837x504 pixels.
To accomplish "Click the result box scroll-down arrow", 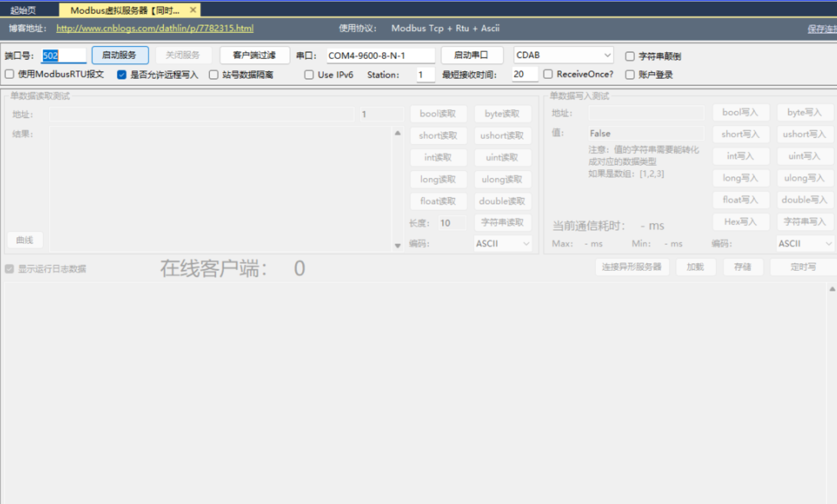I will click(398, 245).
